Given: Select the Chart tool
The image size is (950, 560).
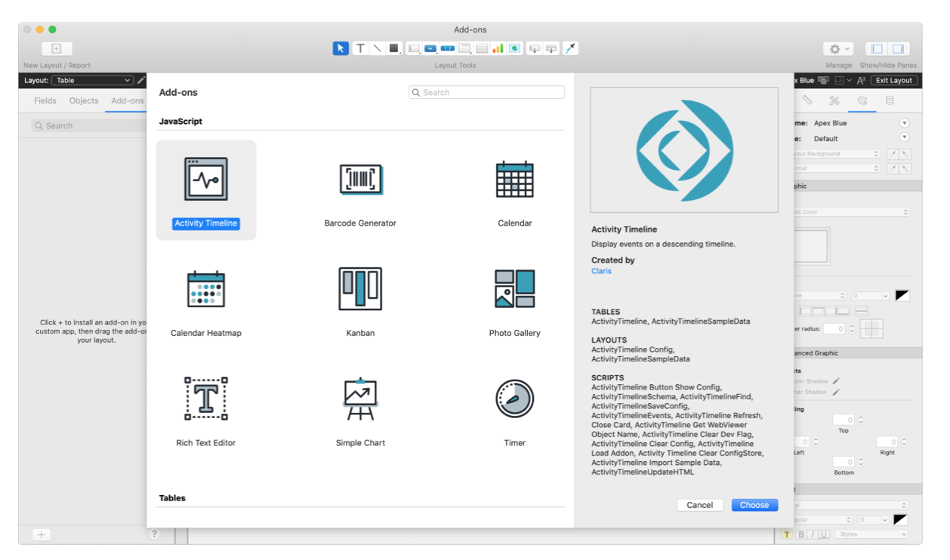Looking at the screenshot, I should tap(498, 48).
